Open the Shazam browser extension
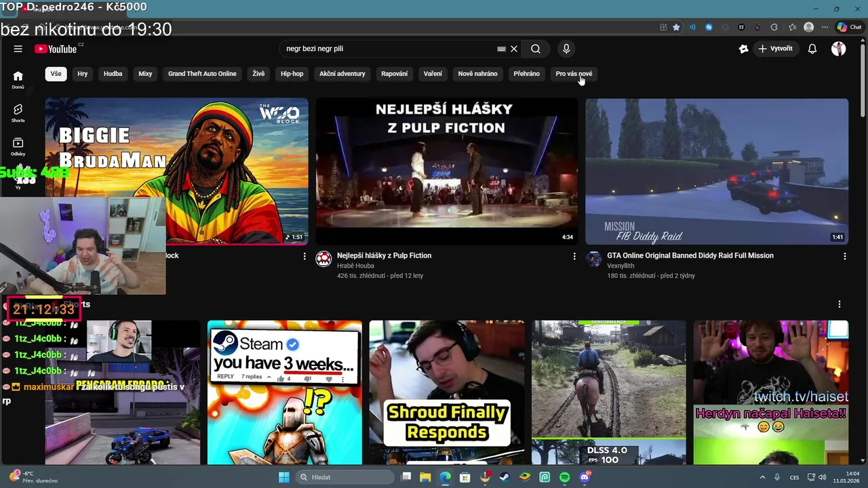 [709, 27]
